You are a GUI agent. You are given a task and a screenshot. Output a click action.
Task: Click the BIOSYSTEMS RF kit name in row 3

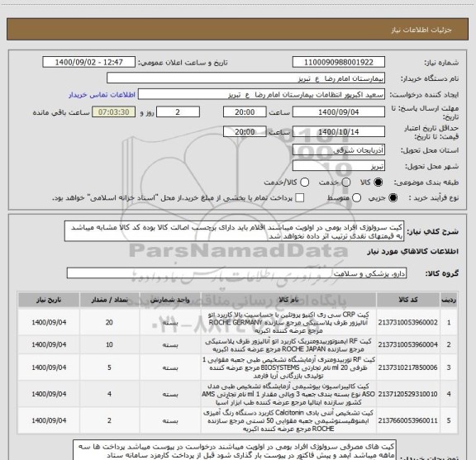coord(288,368)
